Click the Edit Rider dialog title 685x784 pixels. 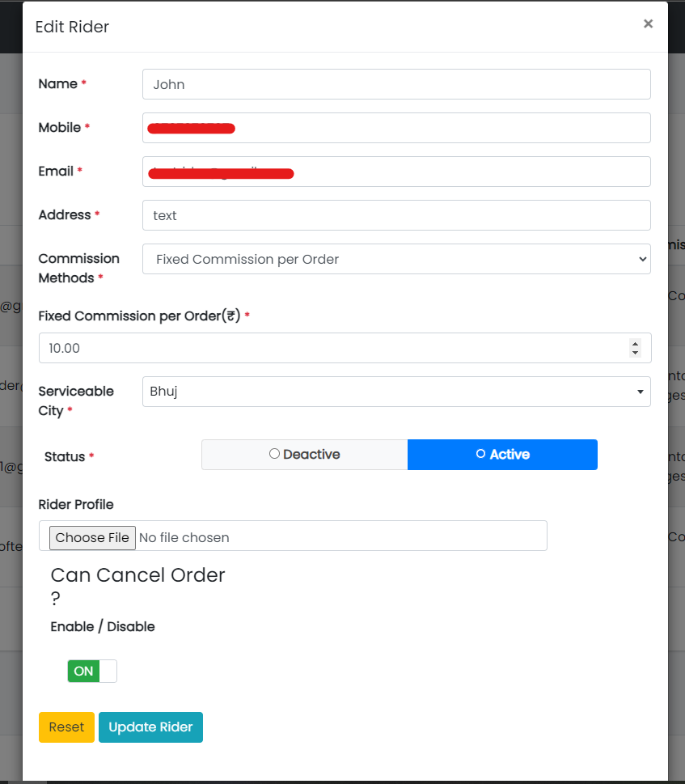(73, 27)
